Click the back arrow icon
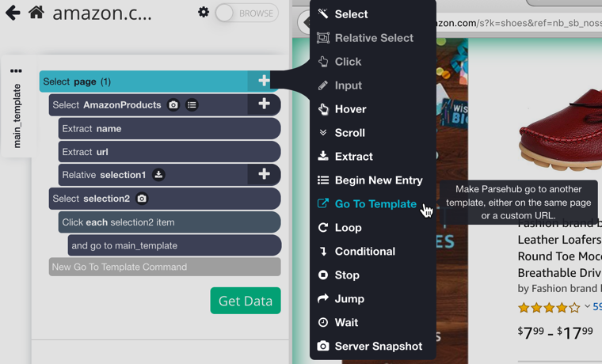 pos(13,13)
